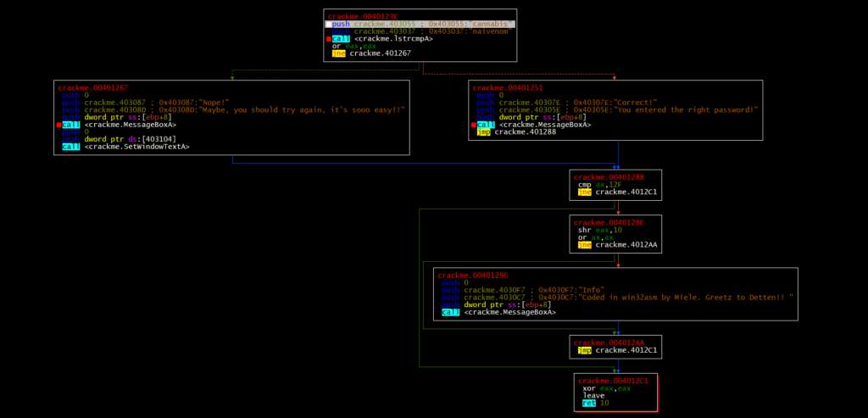The image size is (868, 418).
Task: Click call MessageBoxA in the Info block
Action: tap(498, 312)
